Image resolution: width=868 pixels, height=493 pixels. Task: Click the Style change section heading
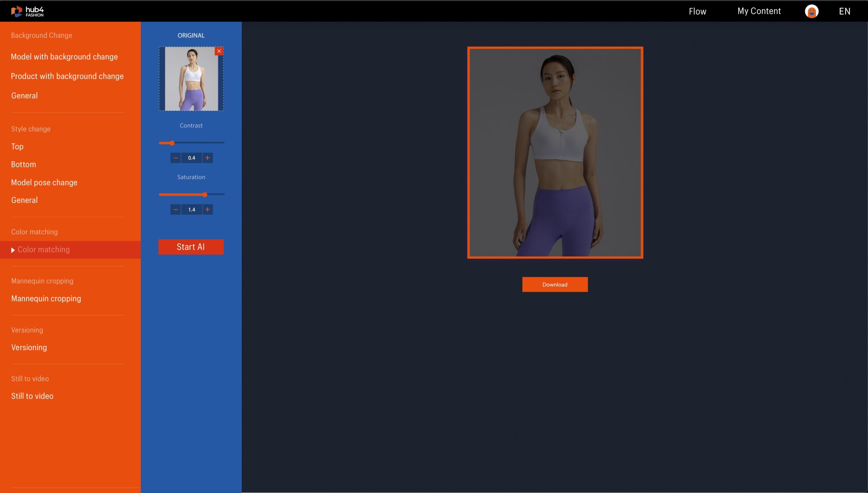pos(31,129)
